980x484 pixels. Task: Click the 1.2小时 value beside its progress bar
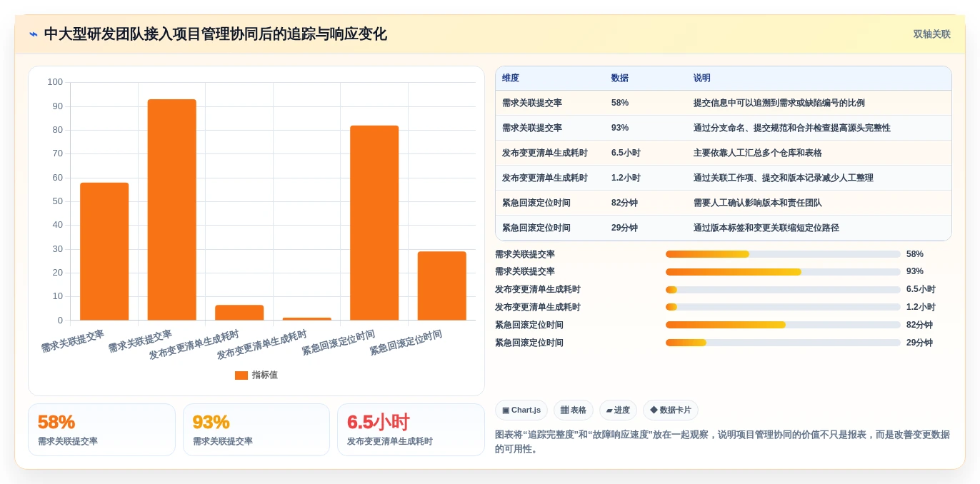(921, 307)
